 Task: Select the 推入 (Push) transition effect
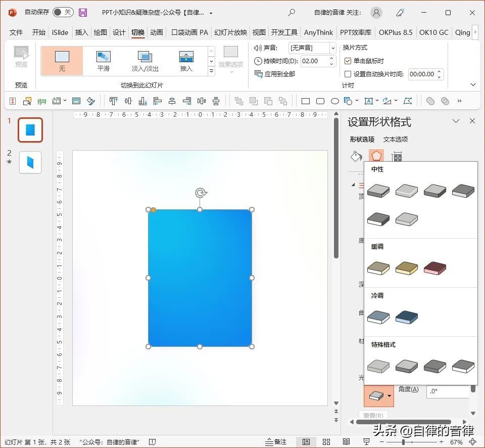(186, 61)
